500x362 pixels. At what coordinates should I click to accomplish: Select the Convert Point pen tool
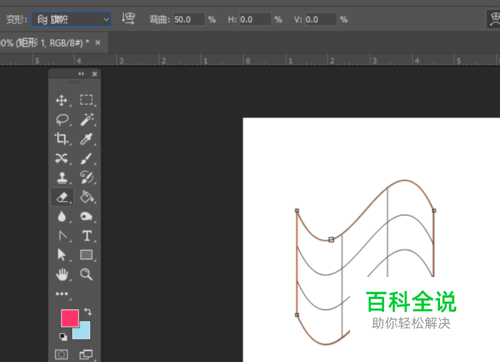pos(62,236)
